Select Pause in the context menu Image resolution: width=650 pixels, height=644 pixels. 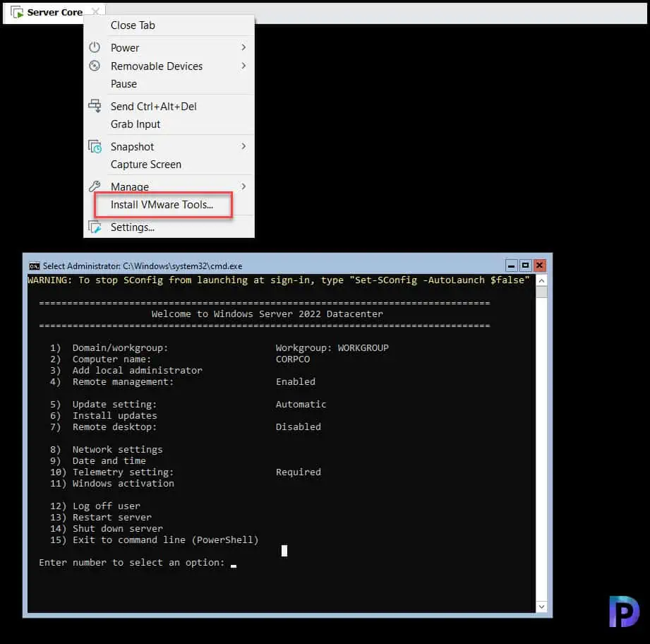point(124,84)
